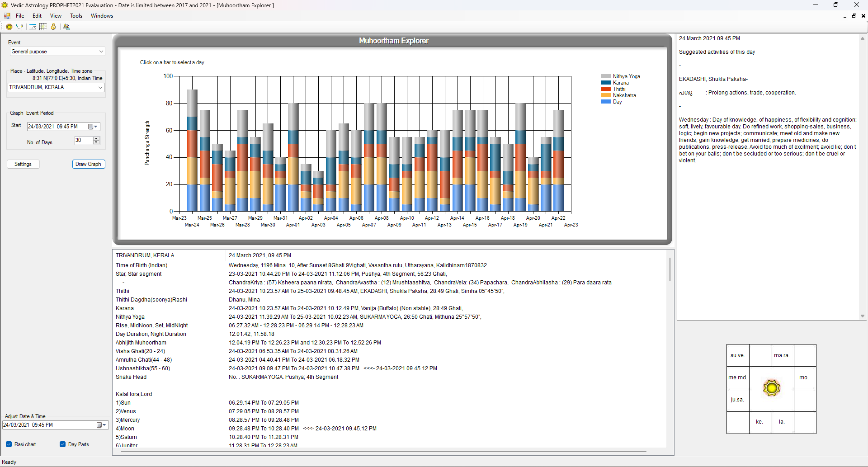Image resolution: width=868 pixels, height=467 pixels.
Task: Expand the TRIVANDRUM, KERALA place dropdown
Action: pos(100,87)
